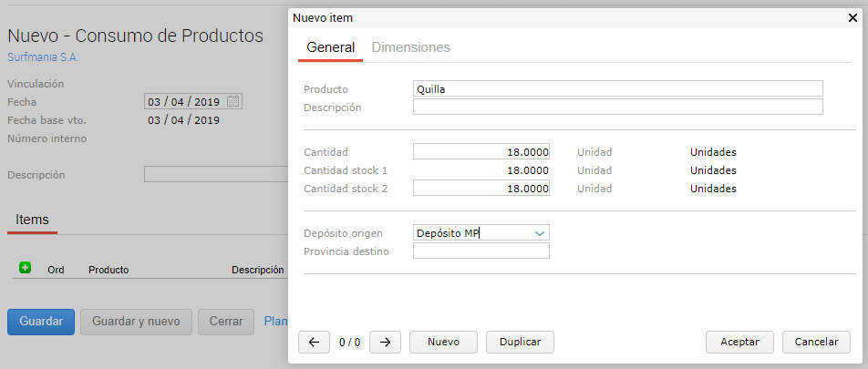This screenshot has width=868, height=369.
Task: Click the Guardar y nuevo button
Action: coord(136,322)
